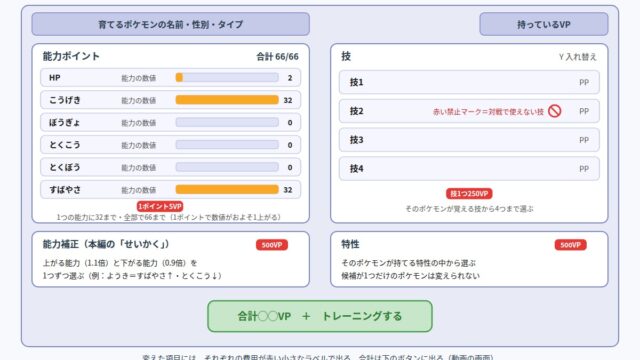Select the 技2 move slot
The width and height of the screenshot is (640, 360).
[x=469, y=111]
